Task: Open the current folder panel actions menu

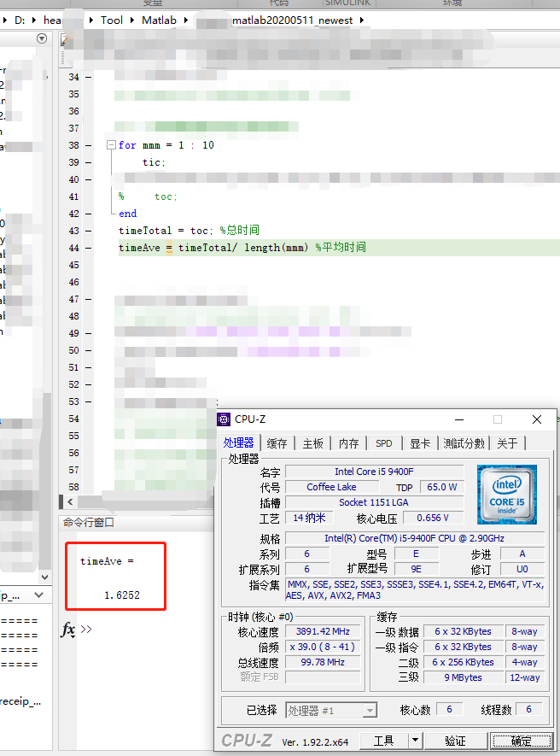Action: [42, 38]
